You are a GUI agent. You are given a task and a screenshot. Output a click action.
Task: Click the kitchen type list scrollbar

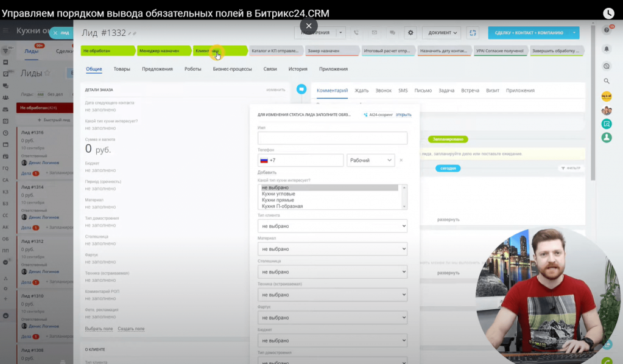(x=404, y=197)
